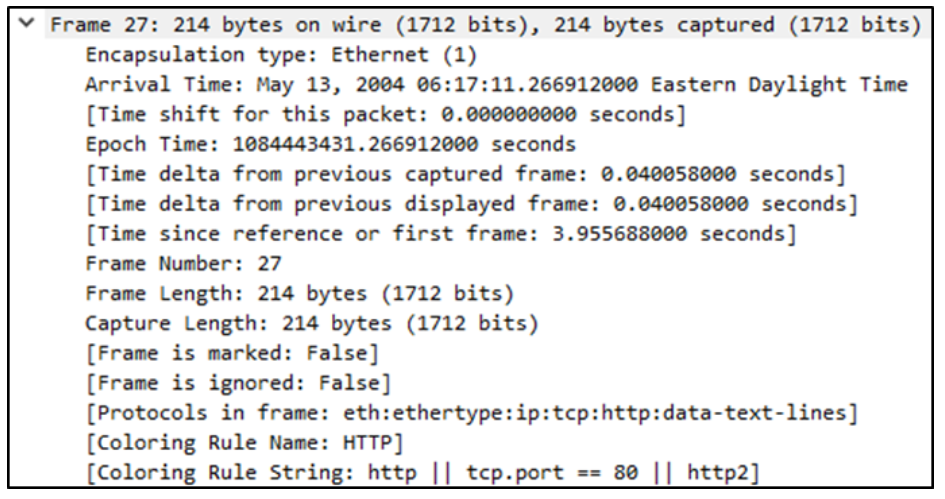Select the Frame is ignored: False line

[238, 383]
